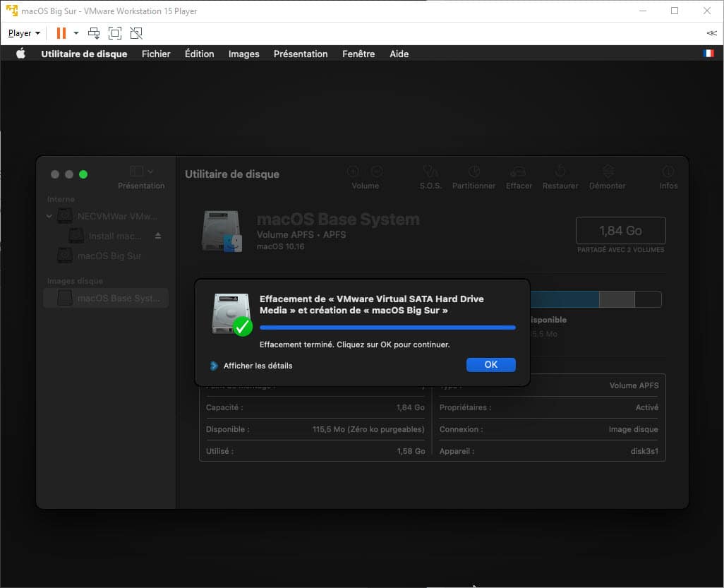
Task: Click the green zoom button of Disk Utility
Action: pos(83,174)
